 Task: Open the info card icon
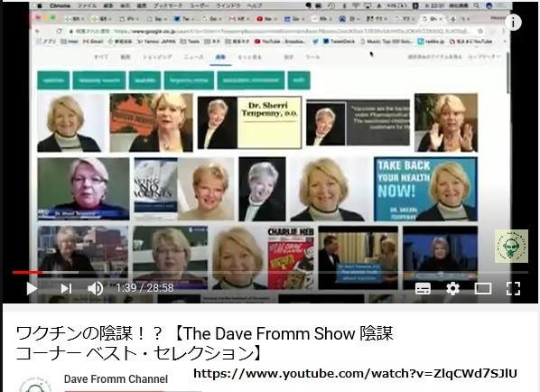coord(513,23)
